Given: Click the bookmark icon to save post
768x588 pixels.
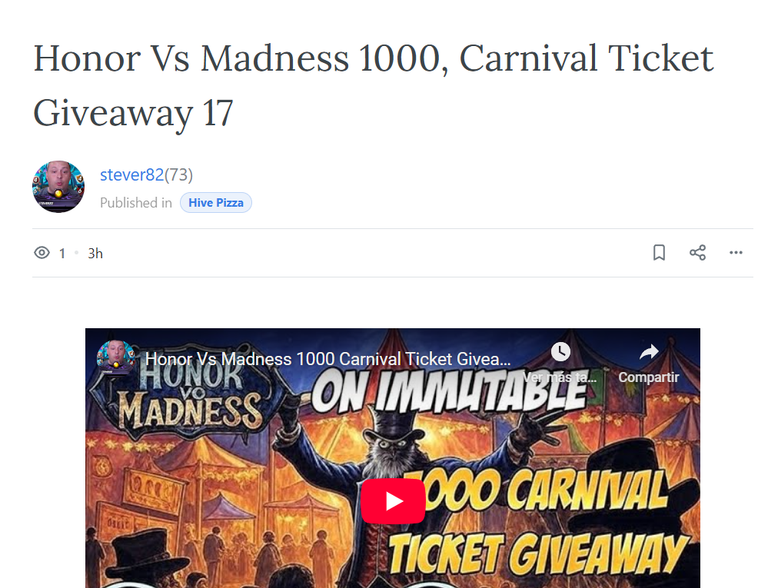Looking at the screenshot, I should pyautogui.click(x=659, y=253).
